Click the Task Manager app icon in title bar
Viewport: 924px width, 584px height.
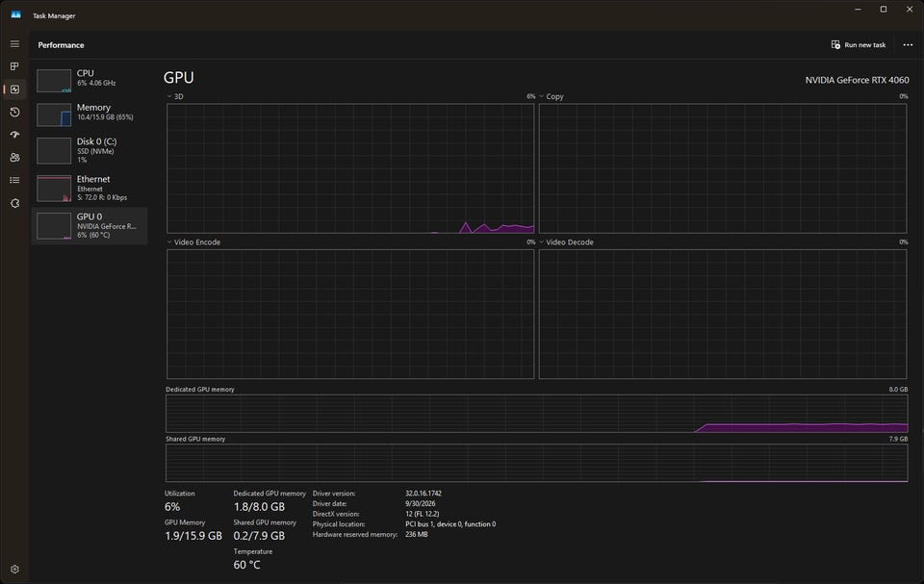click(16, 14)
